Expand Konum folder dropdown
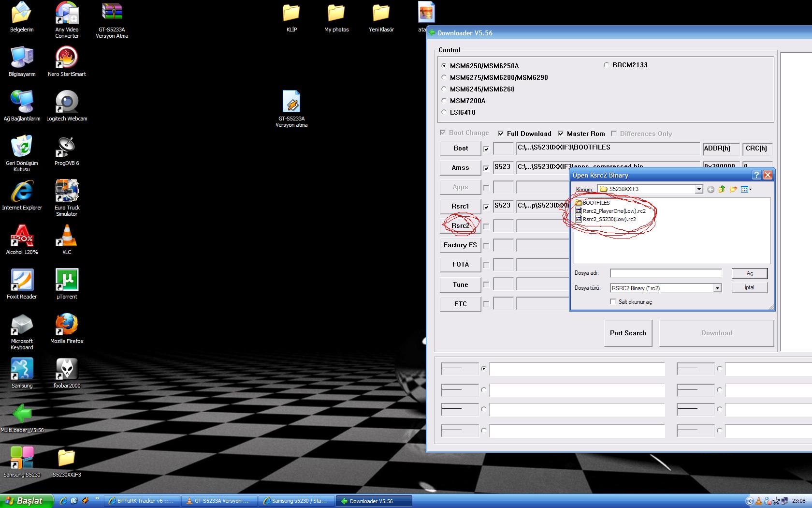Image resolution: width=812 pixels, height=508 pixels. coord(699,189)
